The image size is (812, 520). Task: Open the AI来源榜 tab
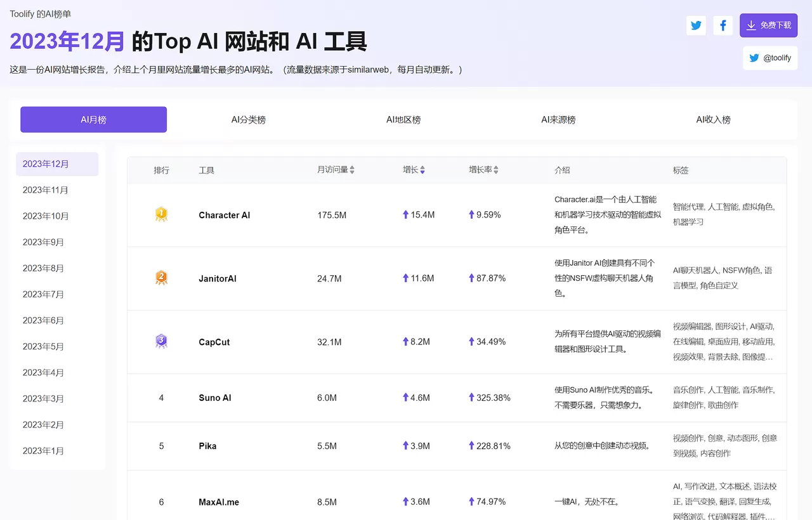(x=558, y=119)
